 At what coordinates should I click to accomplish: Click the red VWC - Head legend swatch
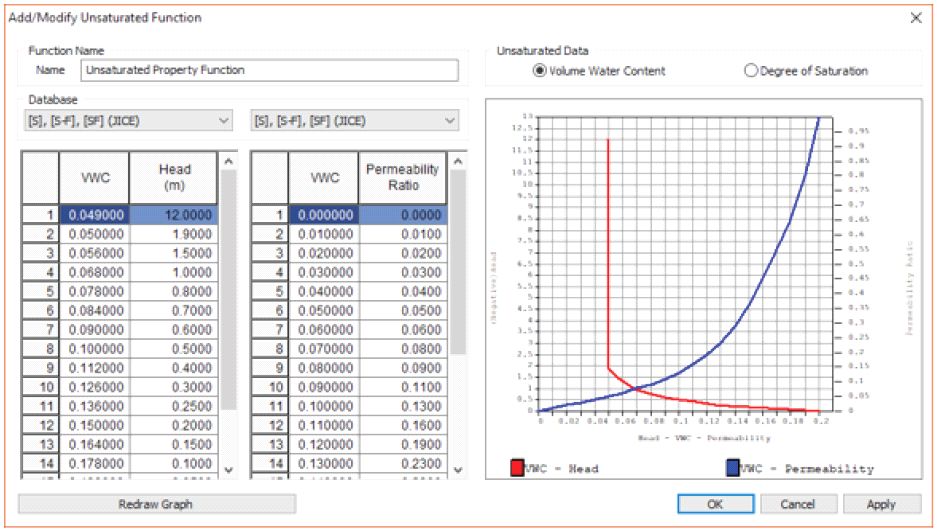(517, 468)
